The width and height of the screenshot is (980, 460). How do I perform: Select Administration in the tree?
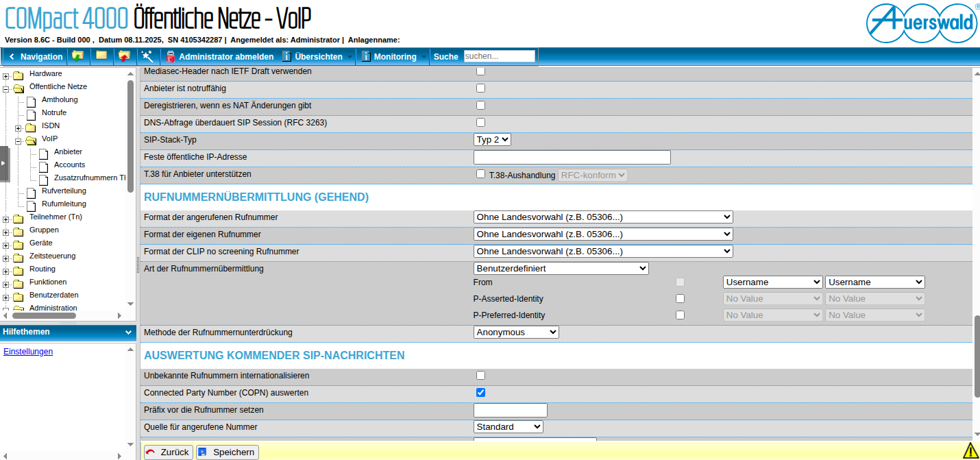53,308
